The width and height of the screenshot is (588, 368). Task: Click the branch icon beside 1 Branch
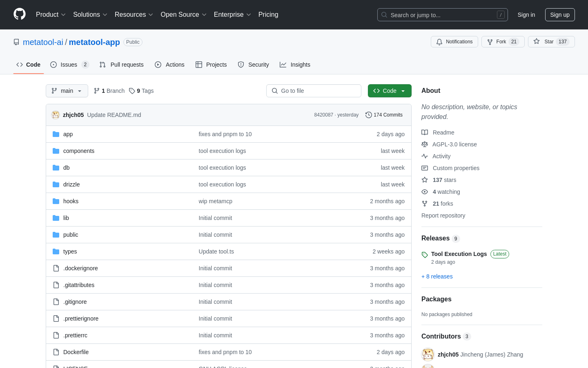tap(97, 91)
